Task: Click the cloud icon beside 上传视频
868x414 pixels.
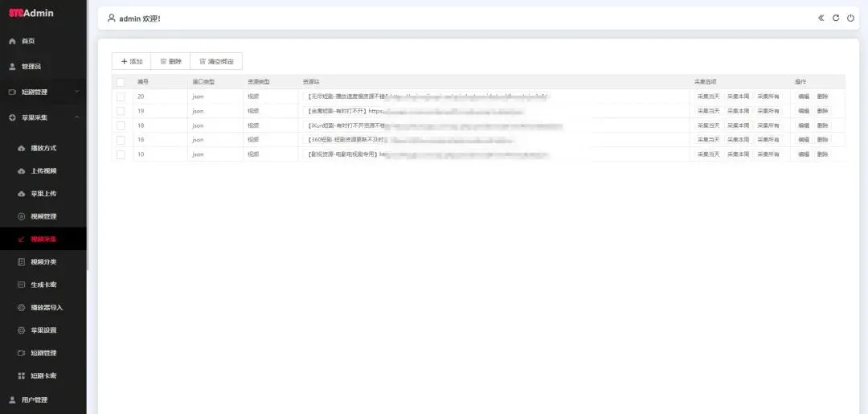Action: [22, 171]
